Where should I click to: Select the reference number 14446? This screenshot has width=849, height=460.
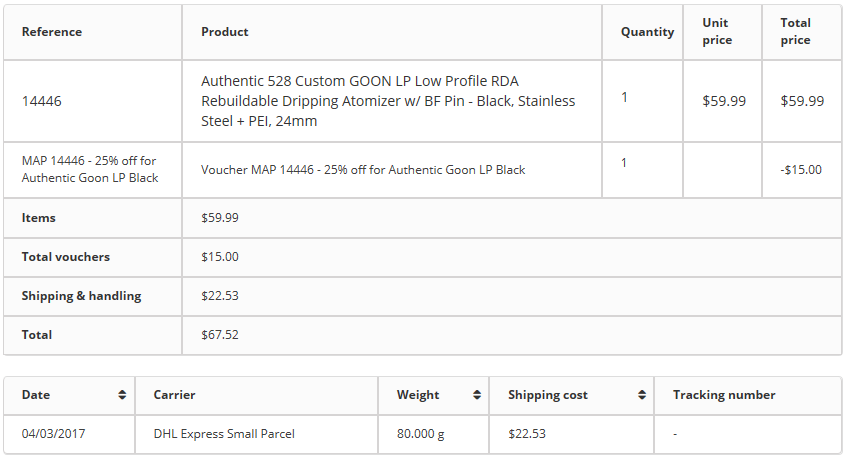click(x=42, y=101)
